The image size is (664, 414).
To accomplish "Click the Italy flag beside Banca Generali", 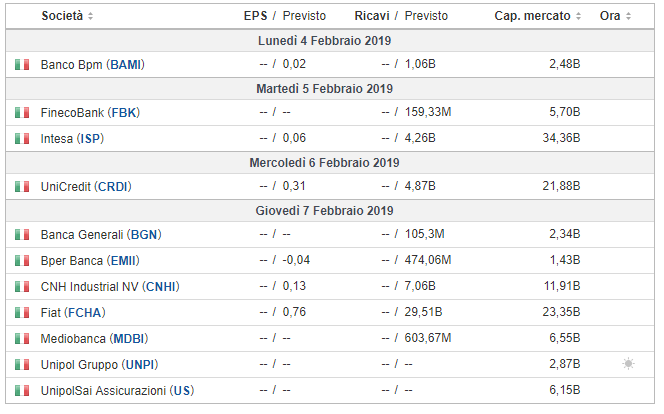I will click(x=22, y=235).
